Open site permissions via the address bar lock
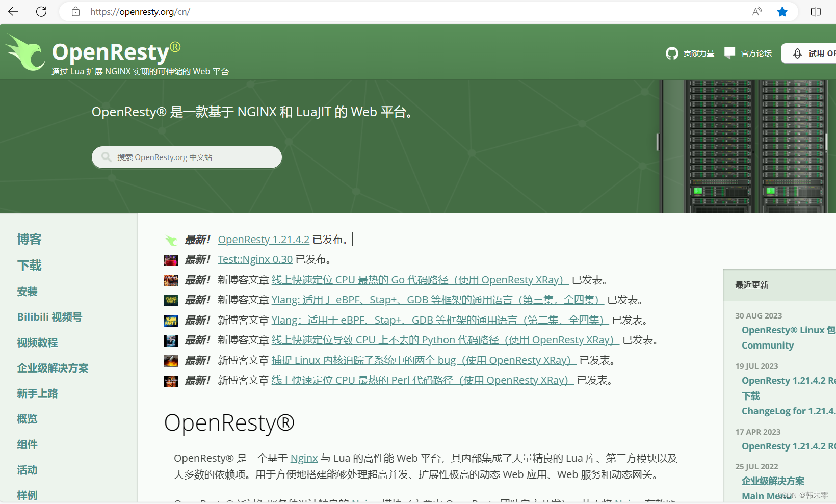 (75, 11)
